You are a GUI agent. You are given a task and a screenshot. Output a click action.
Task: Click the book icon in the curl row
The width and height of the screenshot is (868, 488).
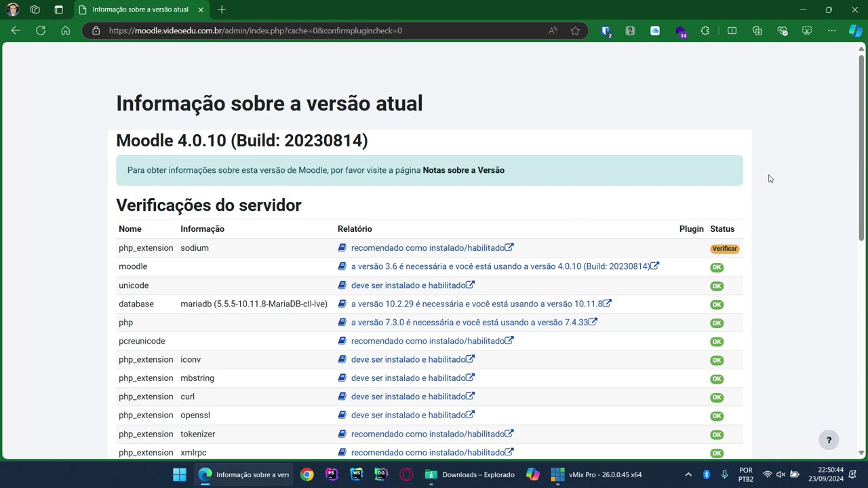(342, 396)
